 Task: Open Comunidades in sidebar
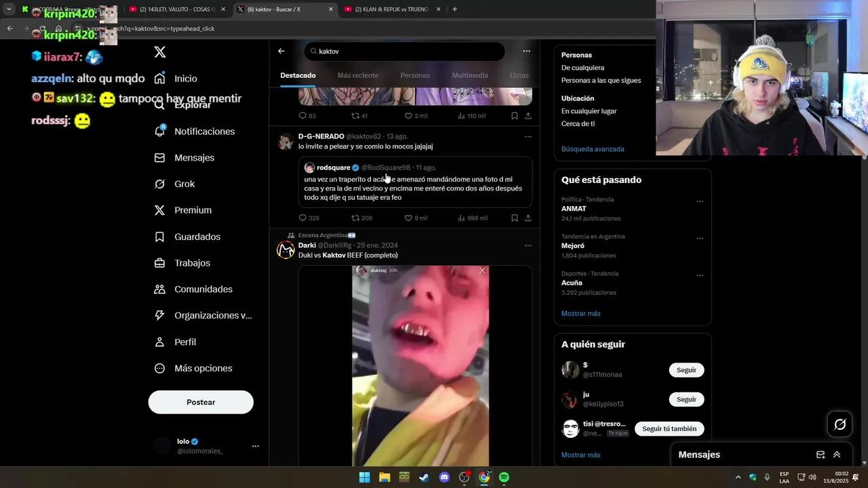[x=193, y=289]
